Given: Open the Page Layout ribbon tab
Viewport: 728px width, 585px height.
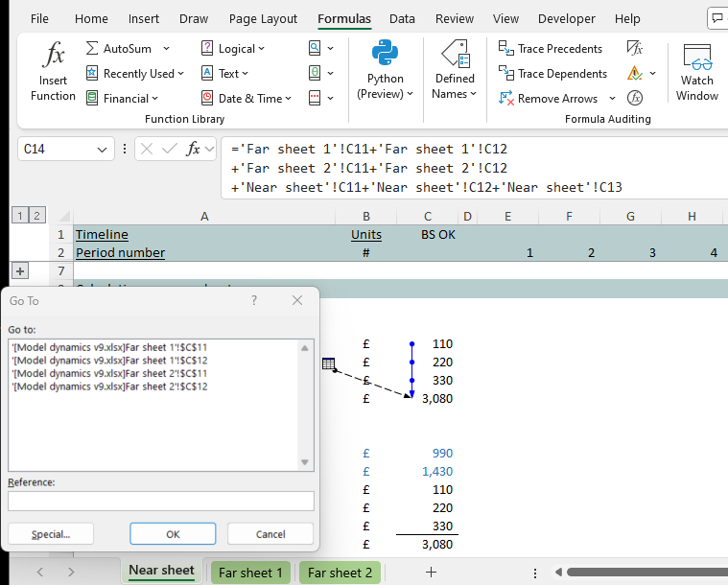Looking at the screenshot, I should coord(263,18).
